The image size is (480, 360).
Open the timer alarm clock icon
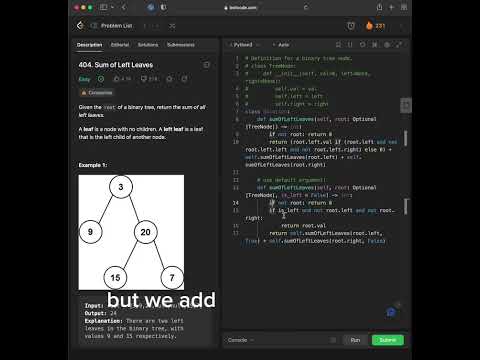[x=351, y=26]
